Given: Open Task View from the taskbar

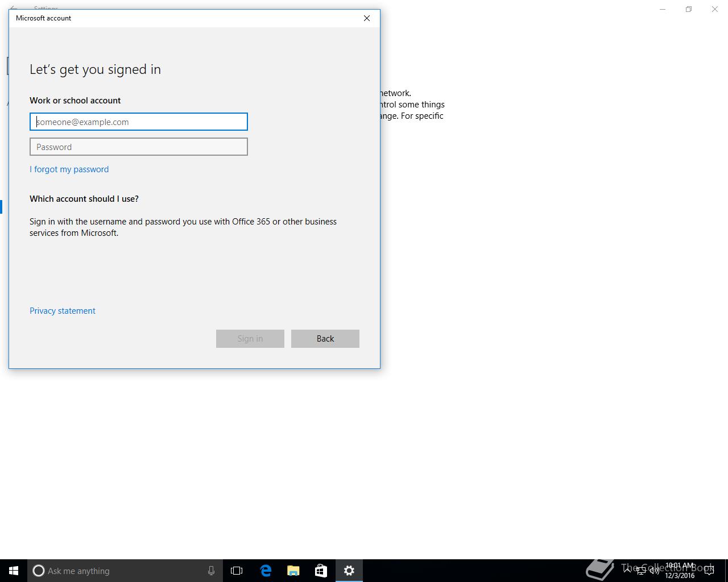Looking at the screenshot, I should [x=237, y=571].
